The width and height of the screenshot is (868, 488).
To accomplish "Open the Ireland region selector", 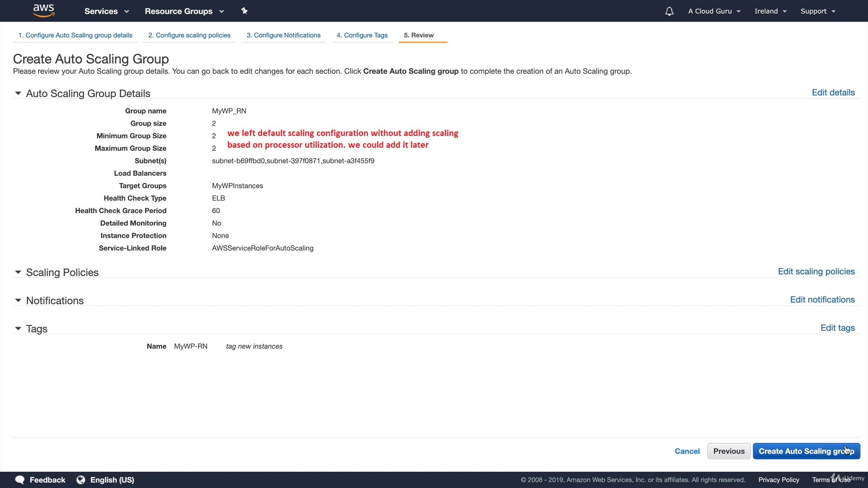I will [770, 11].
